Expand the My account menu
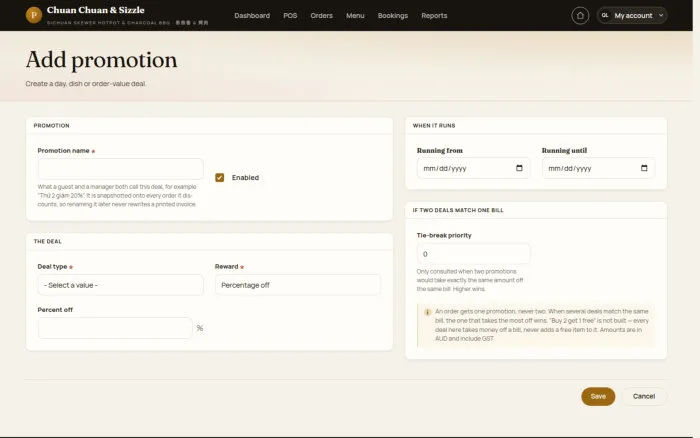700x438 pixels. tap(632, 16)
